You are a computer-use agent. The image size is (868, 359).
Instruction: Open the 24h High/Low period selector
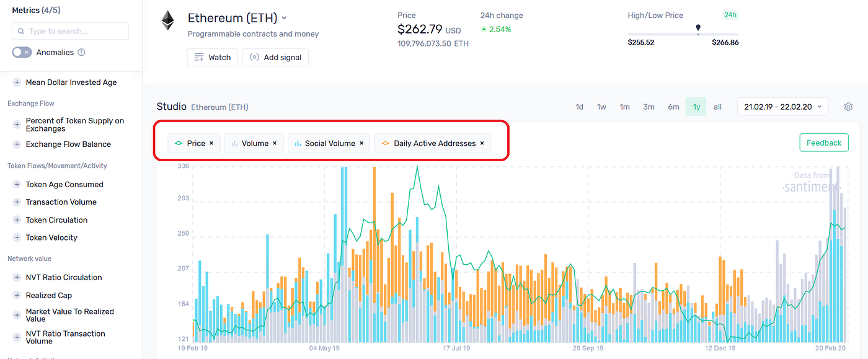point(730,15)
